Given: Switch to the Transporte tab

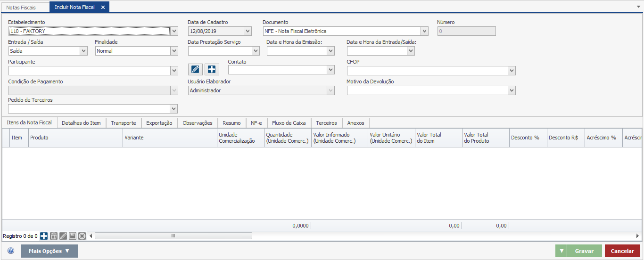Looking at the screenshot, I should pyautogui.click(x=124, y=123).
